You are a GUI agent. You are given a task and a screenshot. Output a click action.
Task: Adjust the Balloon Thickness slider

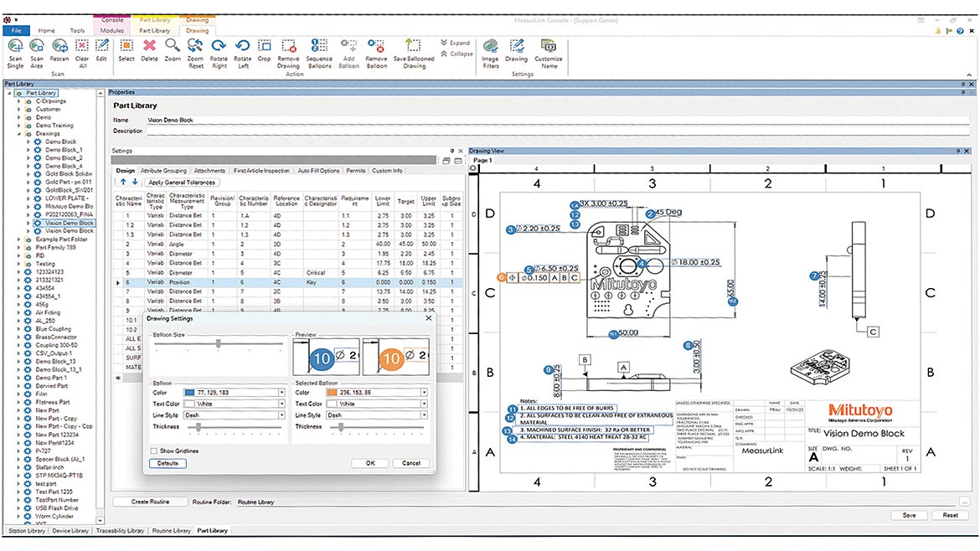click(199, 427)
